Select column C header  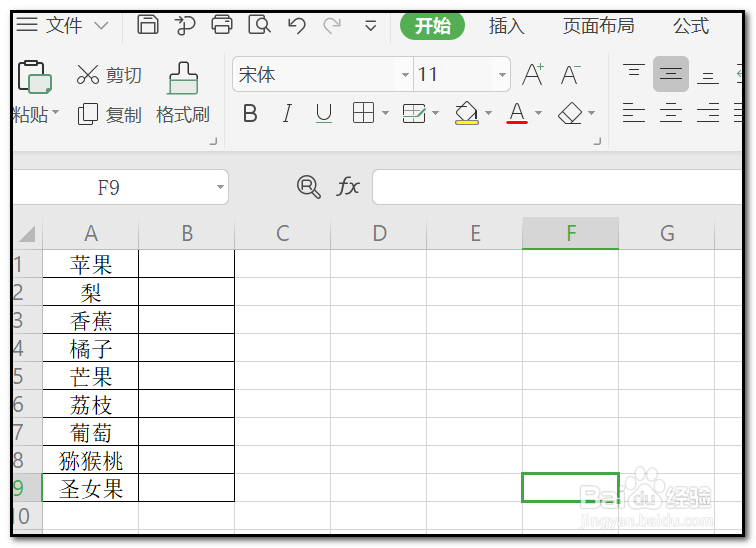point(283,234)
